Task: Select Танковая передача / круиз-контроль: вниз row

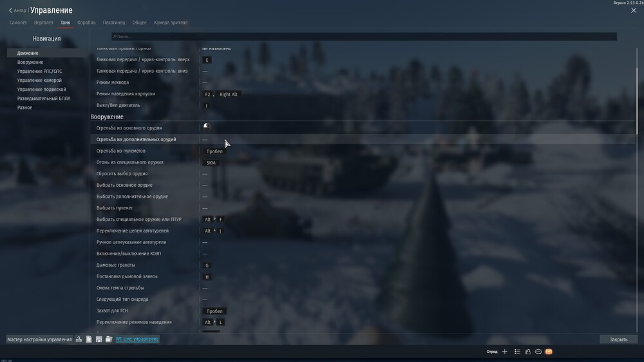Action: tap(363, 71)
